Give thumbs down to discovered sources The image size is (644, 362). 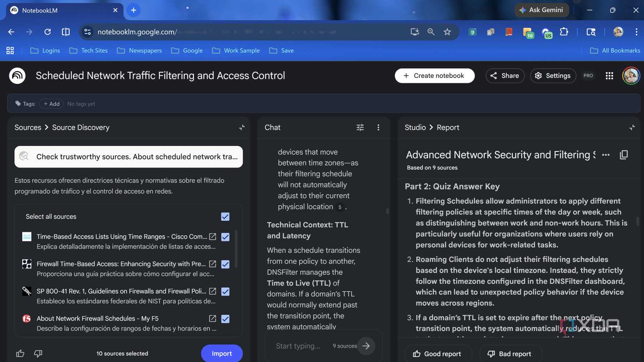click(38, 353)
